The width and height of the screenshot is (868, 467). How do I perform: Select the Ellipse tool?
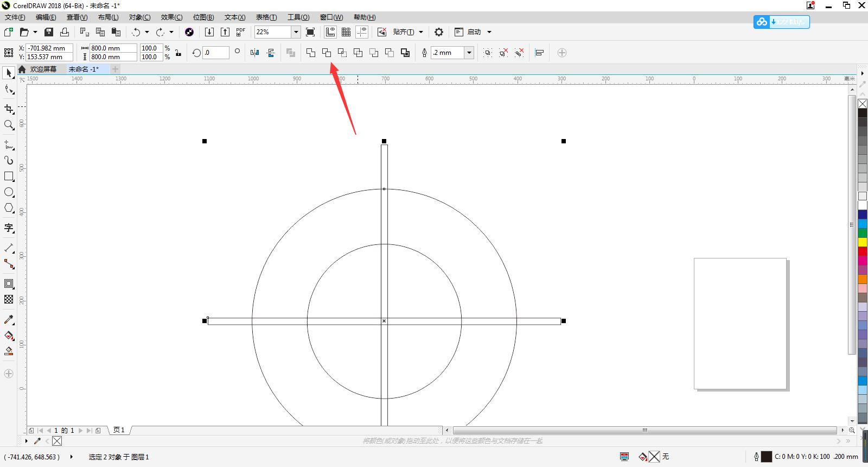[x=9, y=192]
